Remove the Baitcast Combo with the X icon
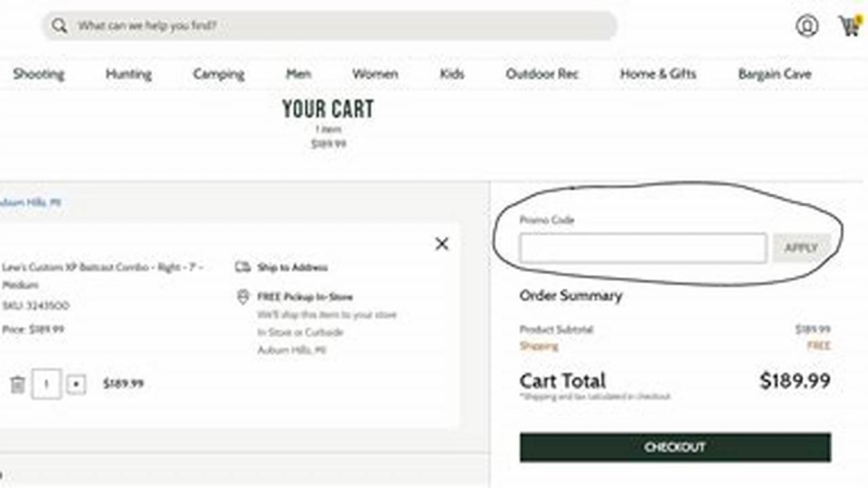 (x=441, y=244)
